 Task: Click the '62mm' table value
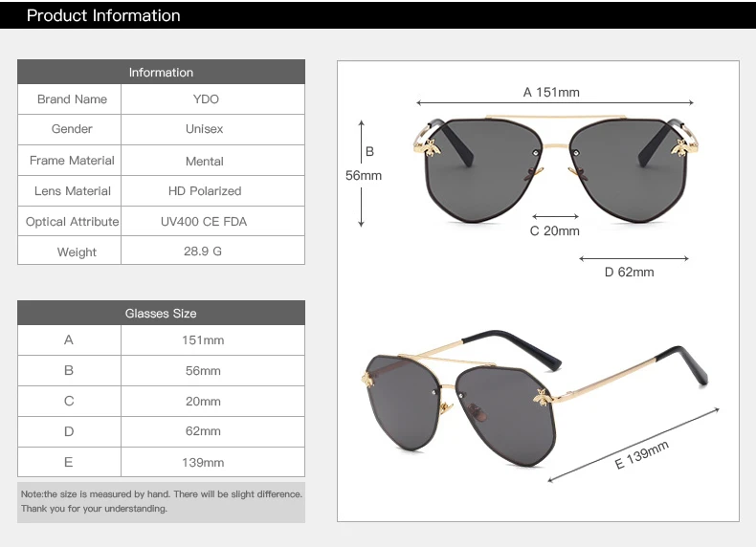[x=203, y=431]
